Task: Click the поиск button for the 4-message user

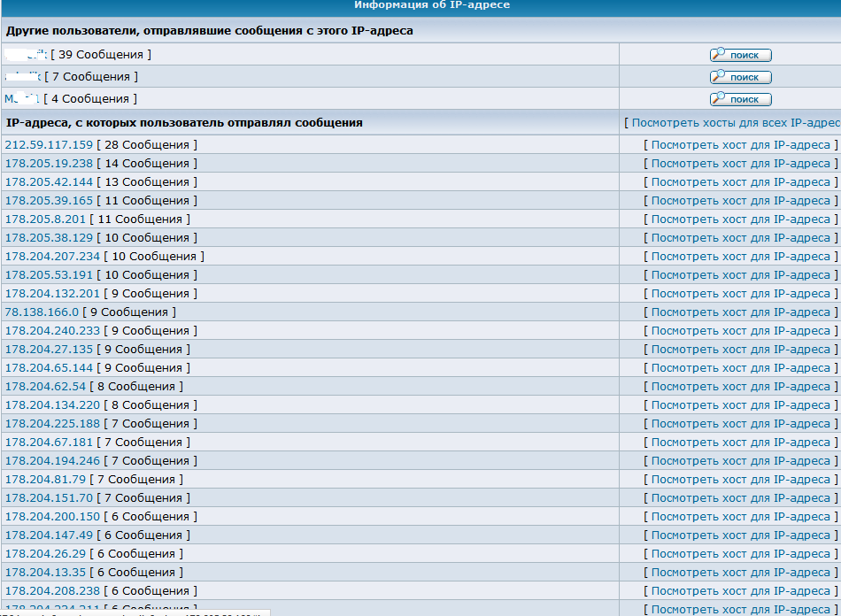Action: click(740, 99)
